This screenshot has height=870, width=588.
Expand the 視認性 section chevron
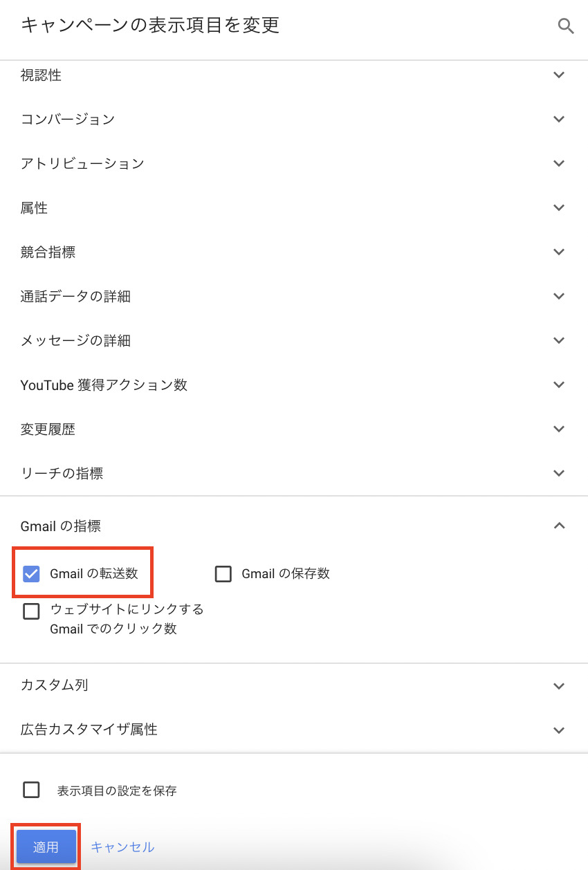coord(560,75)
